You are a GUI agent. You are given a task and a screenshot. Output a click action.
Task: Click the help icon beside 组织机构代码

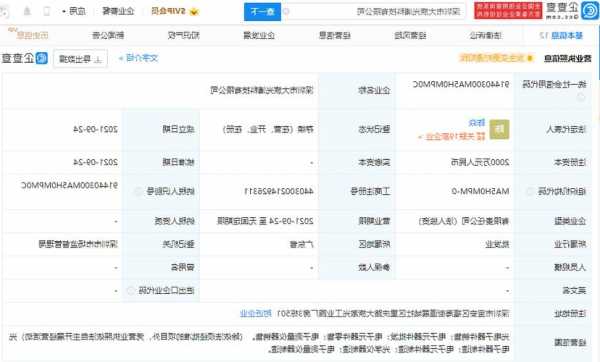click(530, 191)
